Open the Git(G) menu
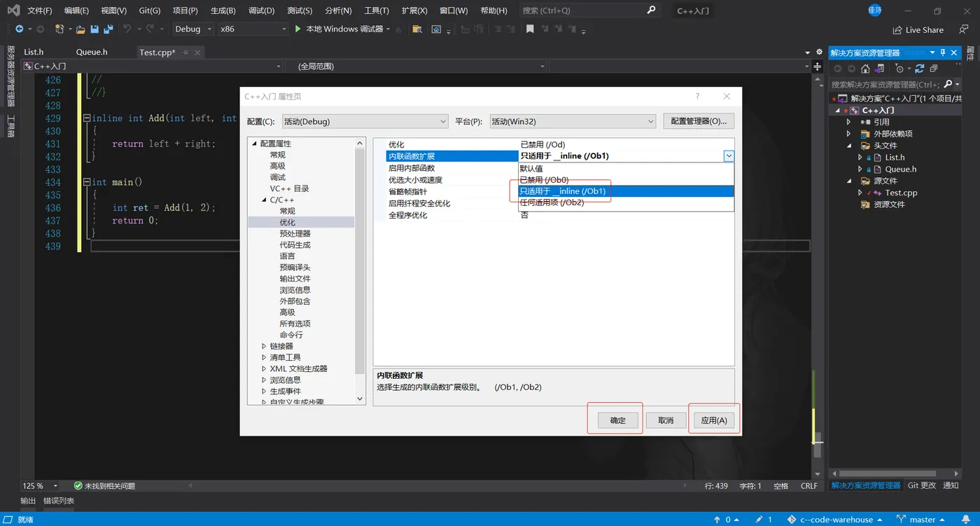Image resolution: width=980 pixels, height=526 pixels. point(149,11)
